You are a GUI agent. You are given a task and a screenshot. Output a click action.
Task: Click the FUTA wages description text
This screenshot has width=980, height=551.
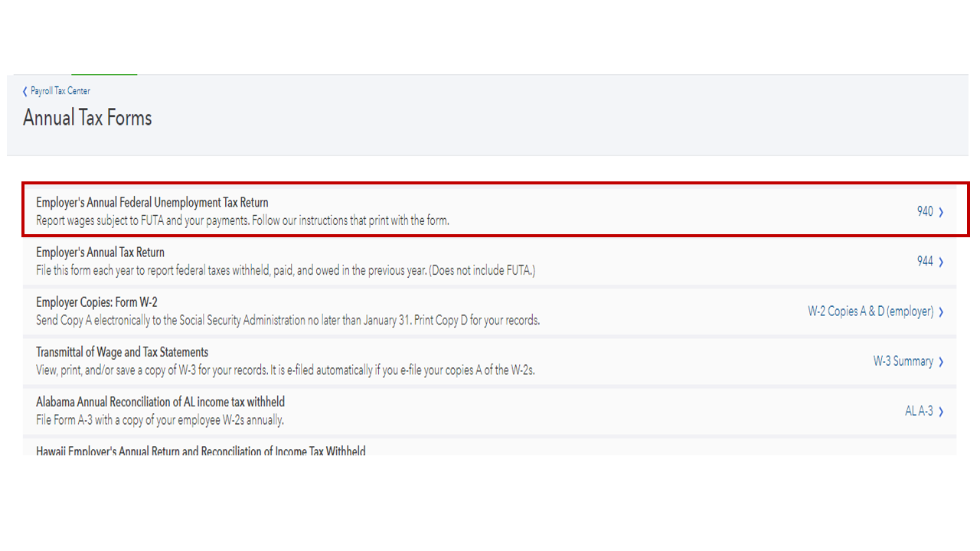(x=242, y=220)
